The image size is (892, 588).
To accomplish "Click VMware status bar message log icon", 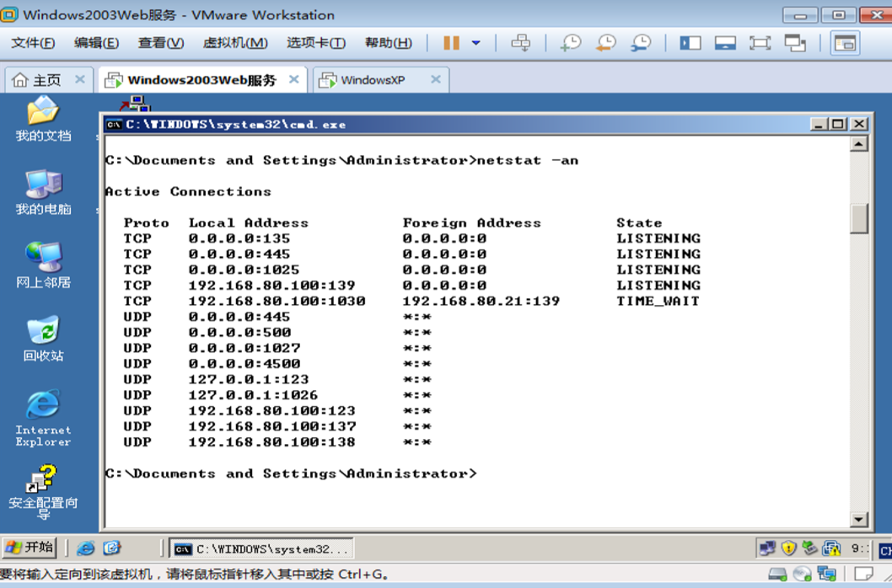I will pos(863,575).
